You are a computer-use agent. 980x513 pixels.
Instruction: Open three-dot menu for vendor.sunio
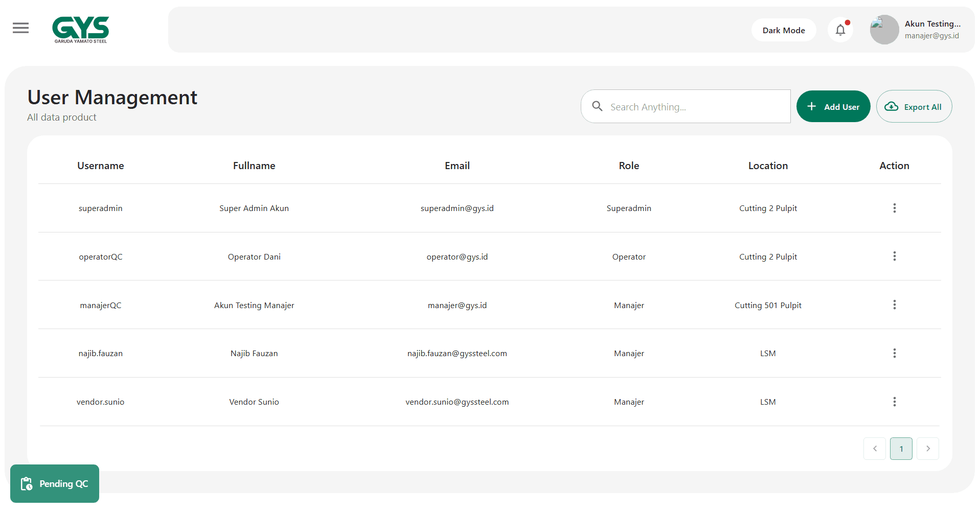[x=894, y=402]
